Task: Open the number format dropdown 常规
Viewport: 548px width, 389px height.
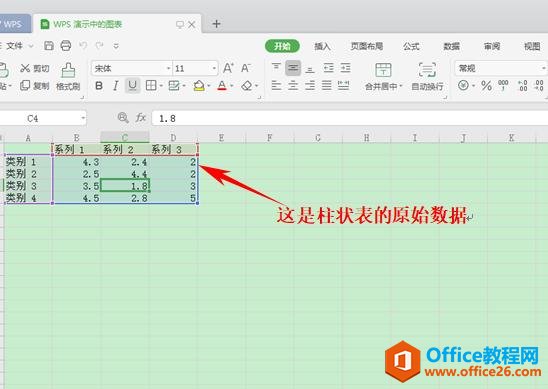Action: (x=500, y=68)
